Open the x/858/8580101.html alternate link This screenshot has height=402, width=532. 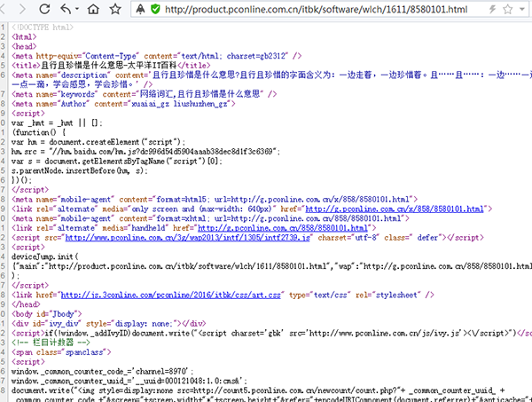coord(395,209)
